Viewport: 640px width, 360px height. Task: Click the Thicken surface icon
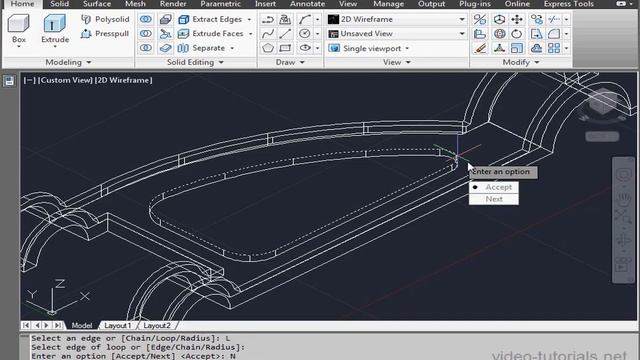(165, 48)
